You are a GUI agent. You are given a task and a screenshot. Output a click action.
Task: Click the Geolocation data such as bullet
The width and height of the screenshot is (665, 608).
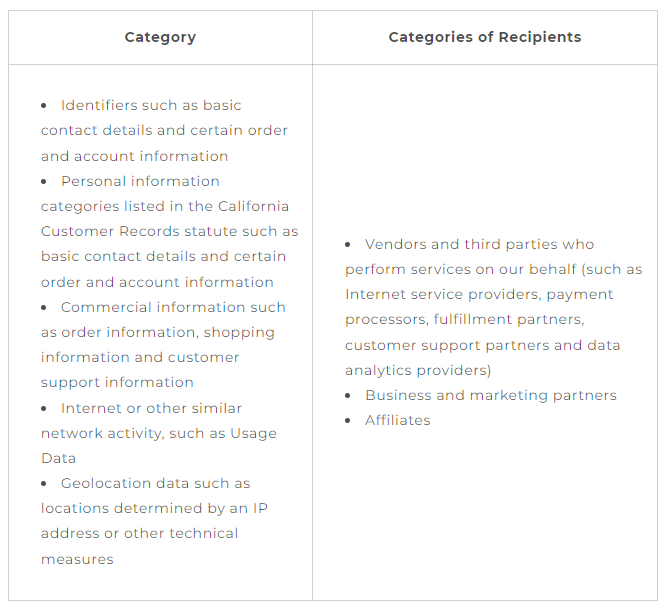(x=154, y=521)
